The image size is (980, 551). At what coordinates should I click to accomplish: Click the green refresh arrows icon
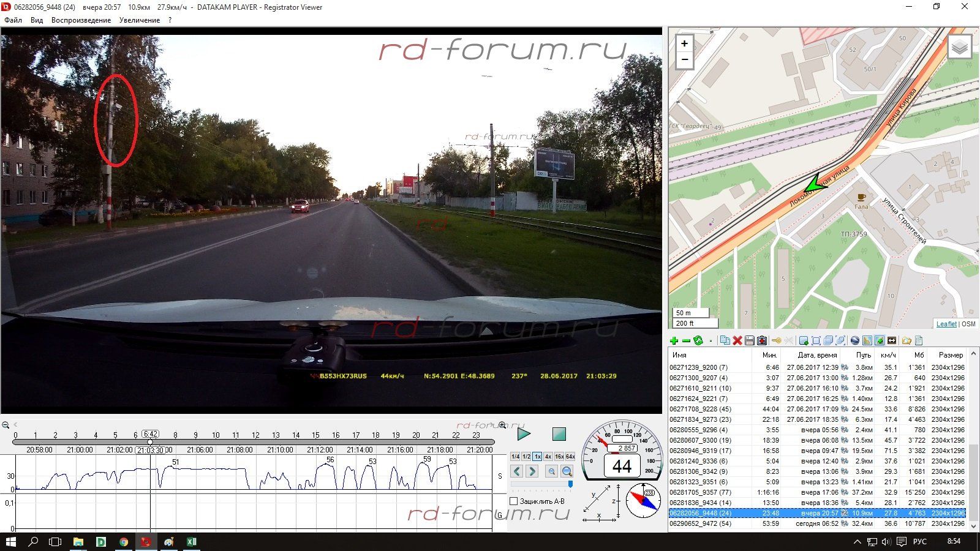coord(698,341)
